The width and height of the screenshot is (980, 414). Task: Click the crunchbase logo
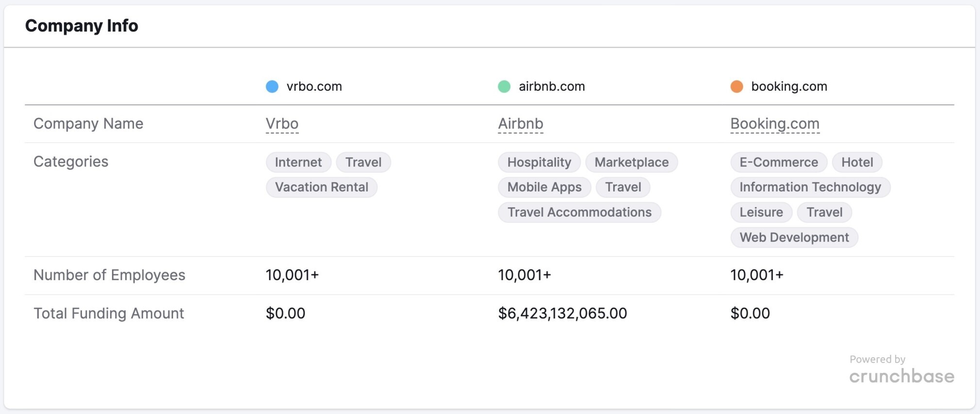(x=901, y=376)
